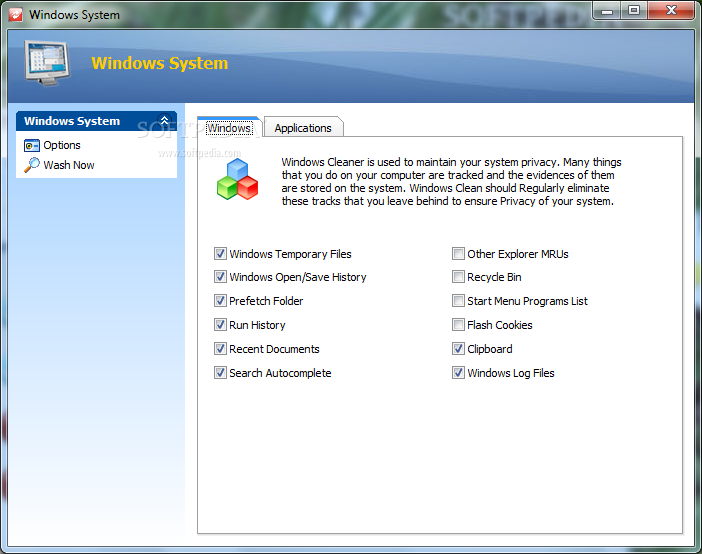Click the Windows System sidebar panel header
Viewport: 702px width, 554px height.
96,121
